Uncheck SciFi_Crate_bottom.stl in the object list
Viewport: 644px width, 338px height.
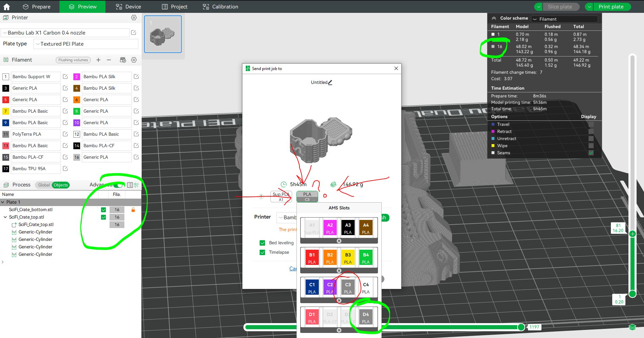tap(103, 209)
